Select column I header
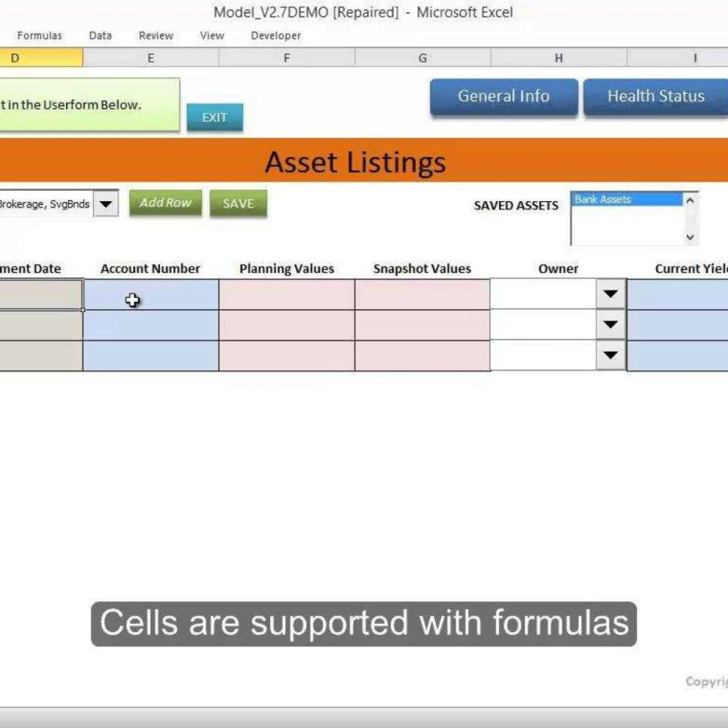Viewport: 728px width, 728px height. [x=678, y=58]
